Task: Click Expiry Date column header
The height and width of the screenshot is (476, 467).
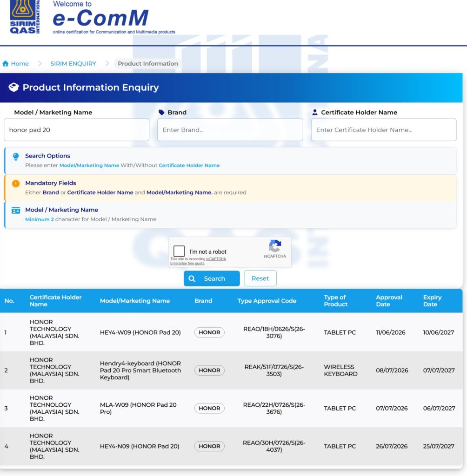Action: click(432, 301)
